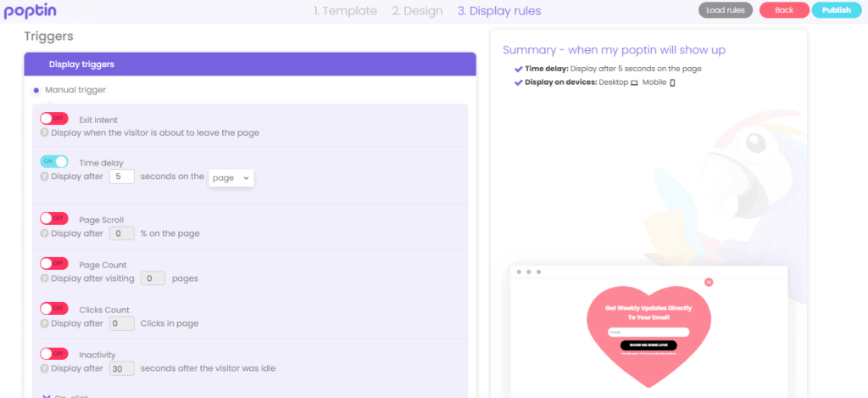Click 'seconds after the visitor was idle' text
Image resolution: width=868 pixels, height=398 pixels.
(x=209, y=368)
